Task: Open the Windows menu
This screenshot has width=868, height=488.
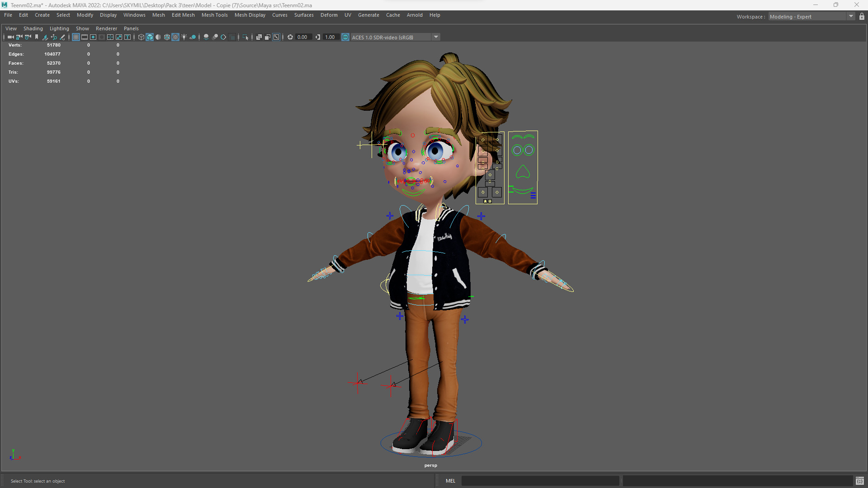Action: pos(134,15)
